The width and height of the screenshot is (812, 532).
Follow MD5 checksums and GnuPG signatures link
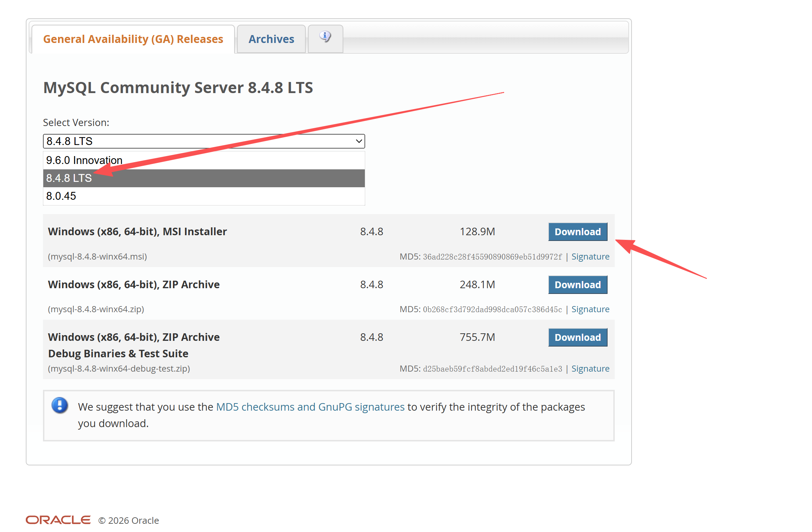[310, 407]
